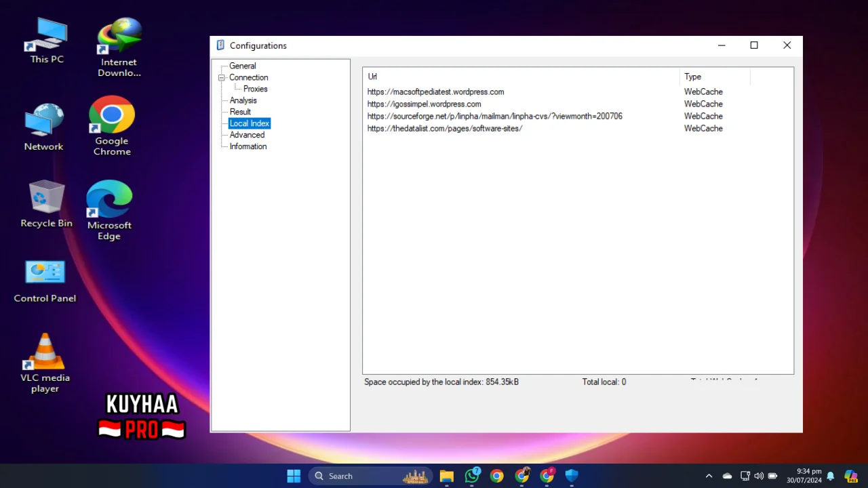This screenshot has width=868, height=488.
Task: Select the igossimpel.wordpress.com row
Action: [578, 104]
